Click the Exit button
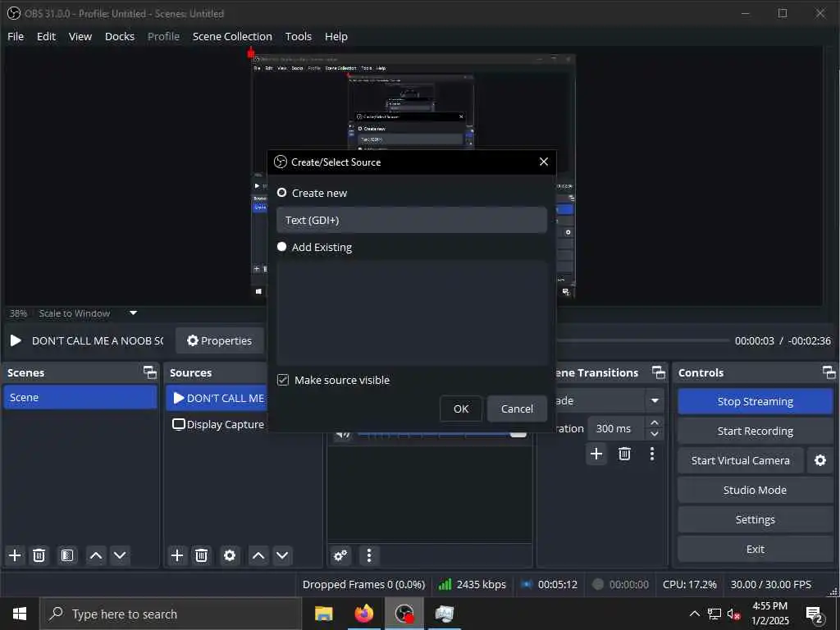The width and height of the screenshot is (840, 630). 756,549
